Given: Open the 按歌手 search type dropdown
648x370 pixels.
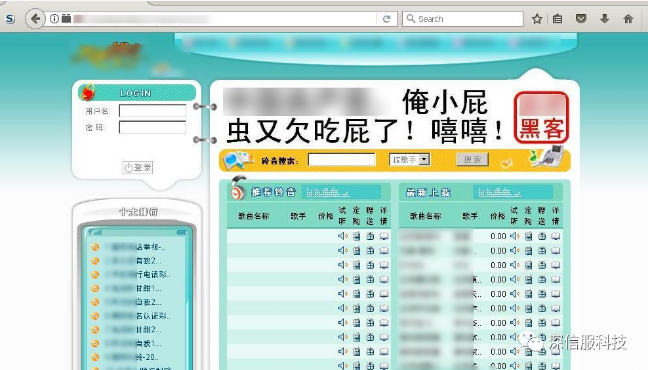Looking at the screenshot, I should [x=410, y=160].
